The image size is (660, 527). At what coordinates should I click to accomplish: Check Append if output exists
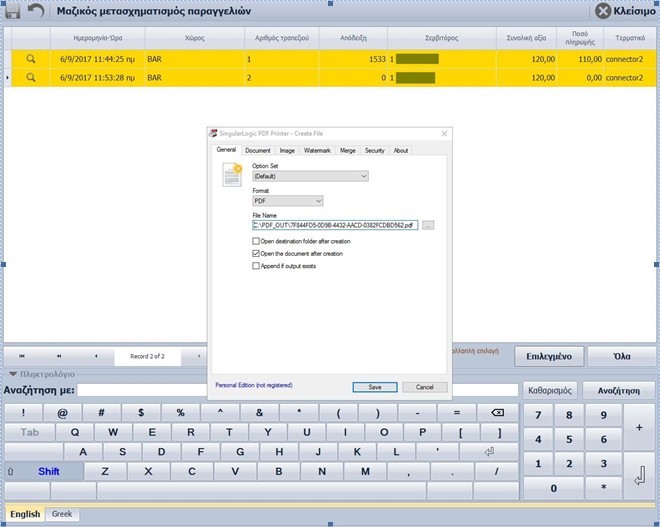coord(256,266)
